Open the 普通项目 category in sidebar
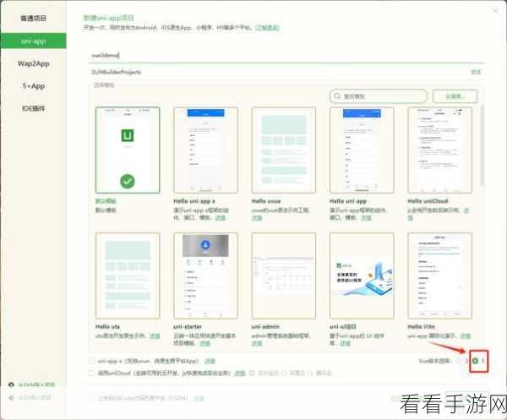This screenshot has width=507, height=420. tap(33, 19)
